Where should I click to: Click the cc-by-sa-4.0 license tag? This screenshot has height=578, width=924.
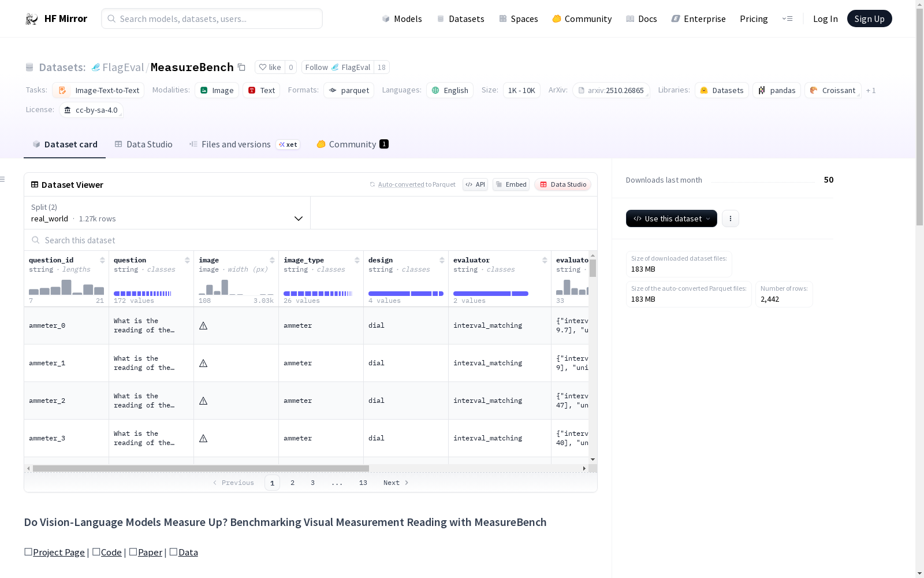click(91, 110)
